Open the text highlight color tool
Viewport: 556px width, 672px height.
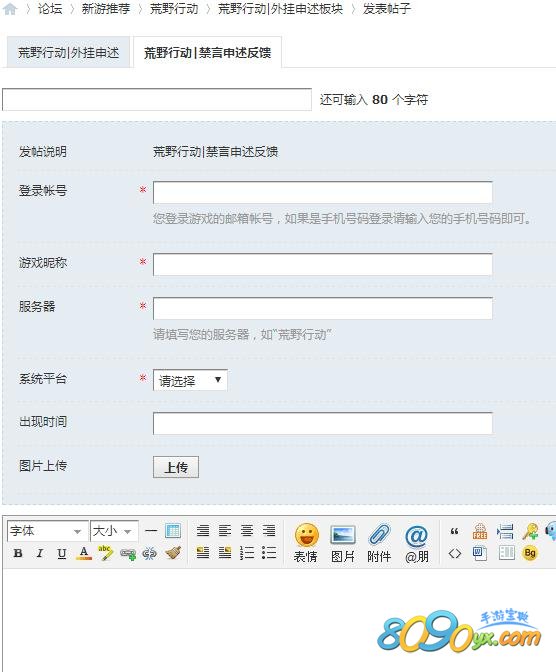point(105,553)
